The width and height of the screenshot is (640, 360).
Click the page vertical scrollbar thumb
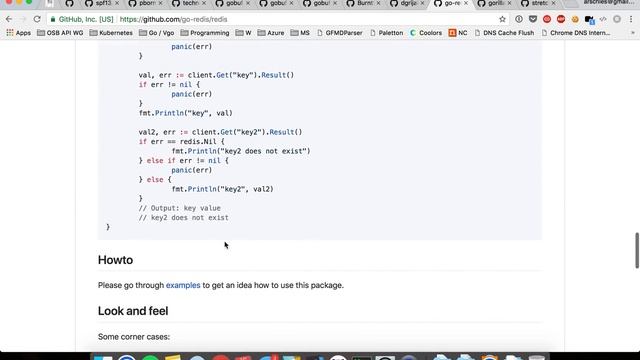[636, 250]
